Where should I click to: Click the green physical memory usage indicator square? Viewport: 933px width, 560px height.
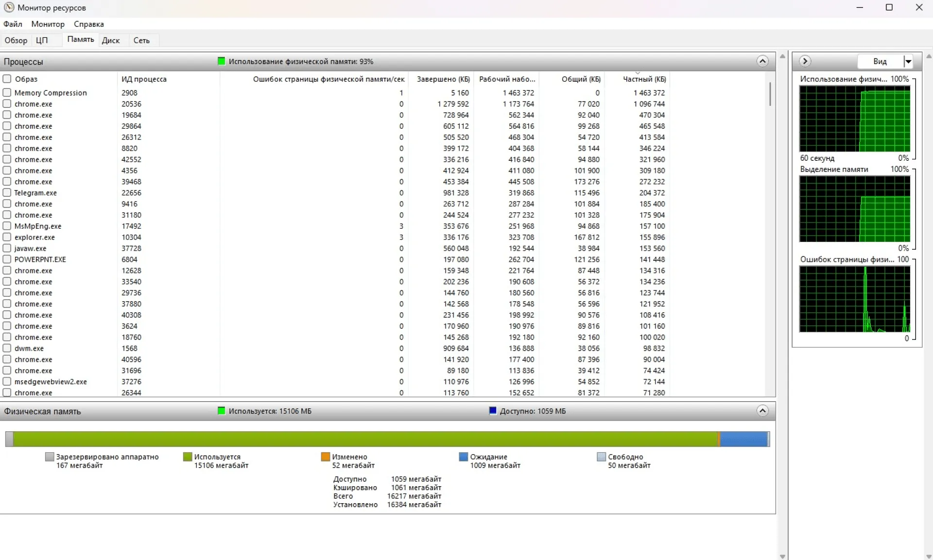pyautogui.click(x=222, y=61)
